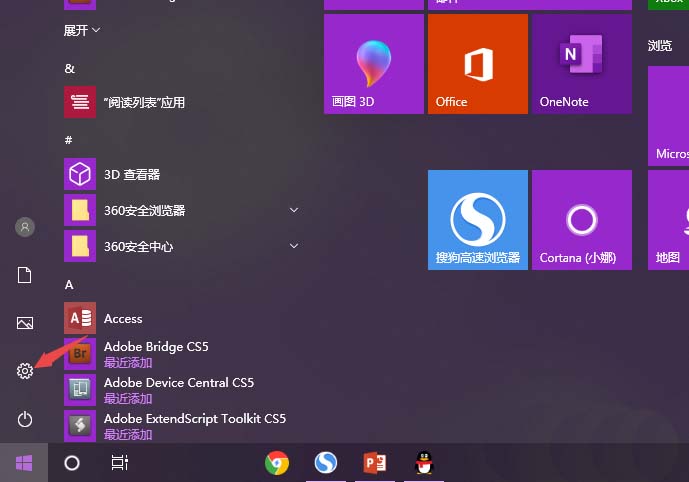The height and width of the screenshot is (482, 689).
Task: Open QQ penguin on the taskbar
Action: click(x=424, y=463)
